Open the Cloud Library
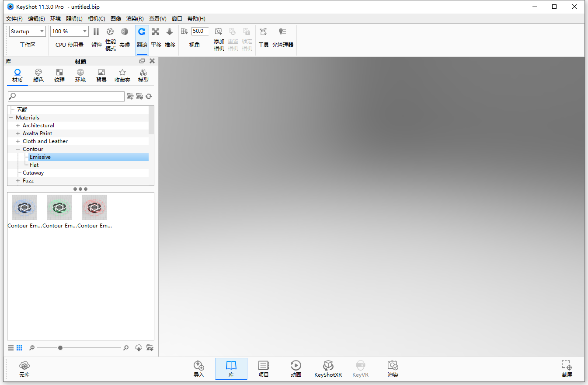The height and width of the screenshot is (385, 588). pyautogui.click(x=24, y=369)
